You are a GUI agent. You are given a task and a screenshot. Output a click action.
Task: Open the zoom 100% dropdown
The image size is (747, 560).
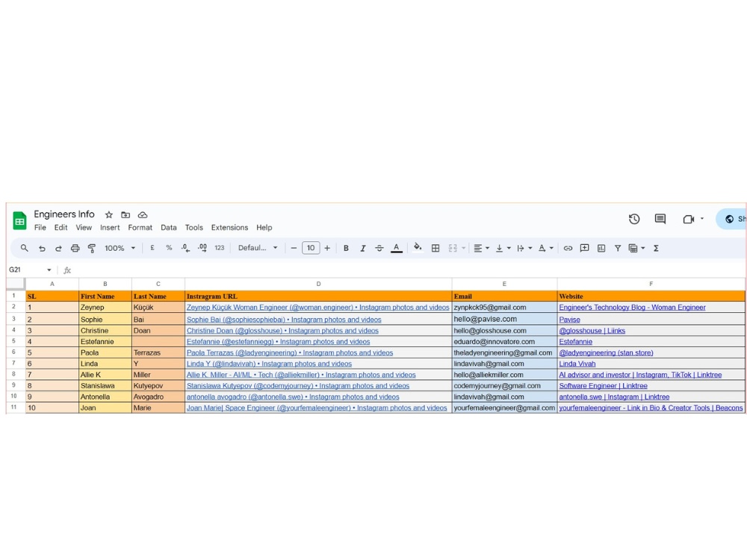point(120,248)
